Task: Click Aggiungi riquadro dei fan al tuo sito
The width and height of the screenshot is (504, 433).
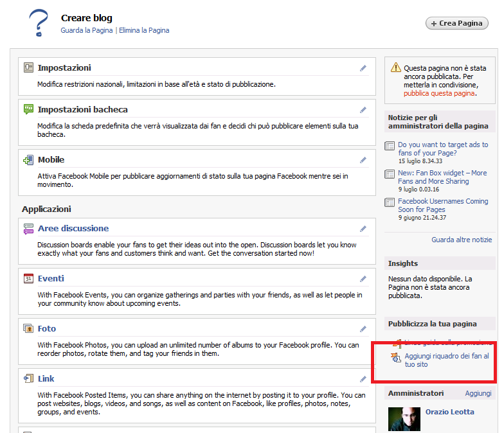Action: (447, 360)
